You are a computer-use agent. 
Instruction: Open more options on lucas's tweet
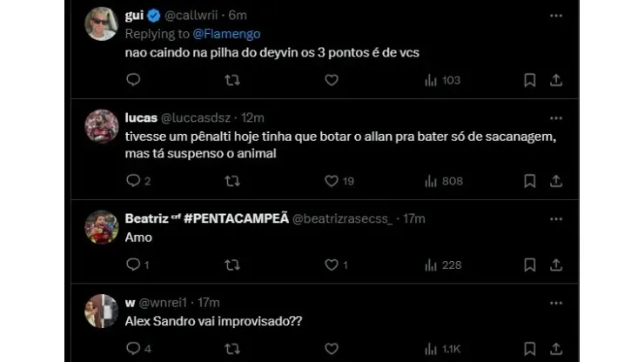click(x=556, y=117)
